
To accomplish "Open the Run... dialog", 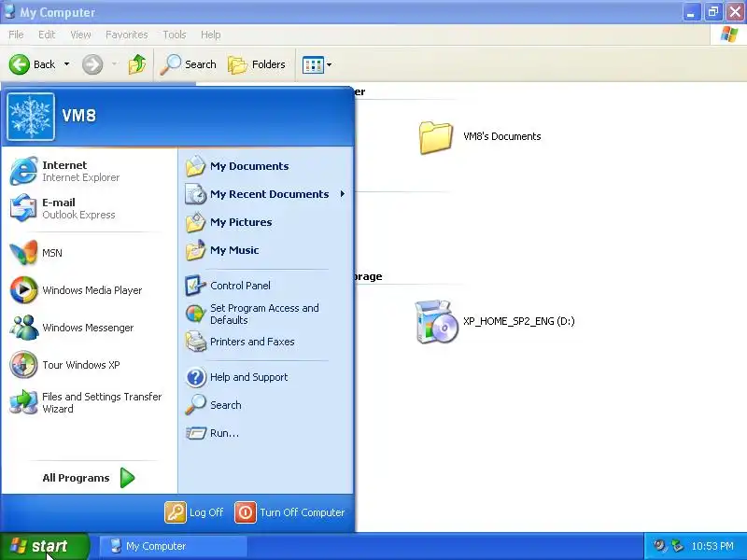I will [x=266, y=433].
